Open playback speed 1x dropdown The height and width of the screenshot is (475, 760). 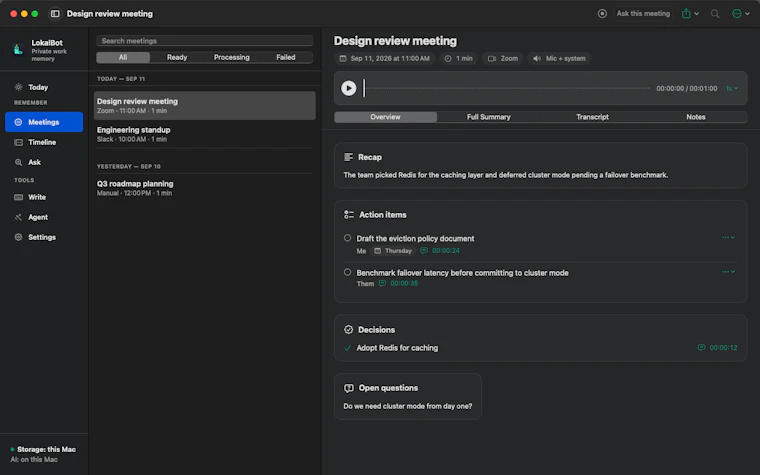(731, 88)
